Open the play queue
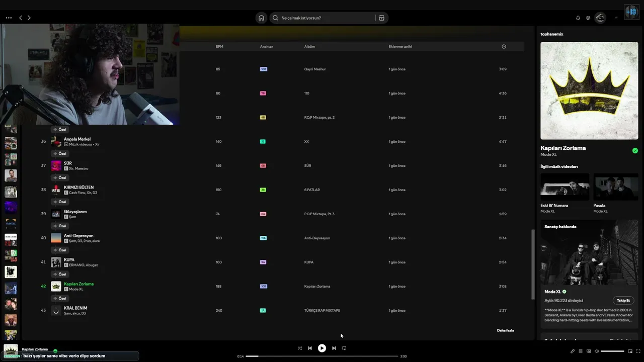 tap(580, 351)
